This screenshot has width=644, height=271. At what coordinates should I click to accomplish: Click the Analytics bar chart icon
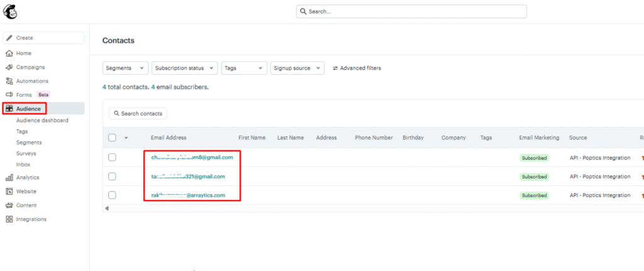click(9, 178)
